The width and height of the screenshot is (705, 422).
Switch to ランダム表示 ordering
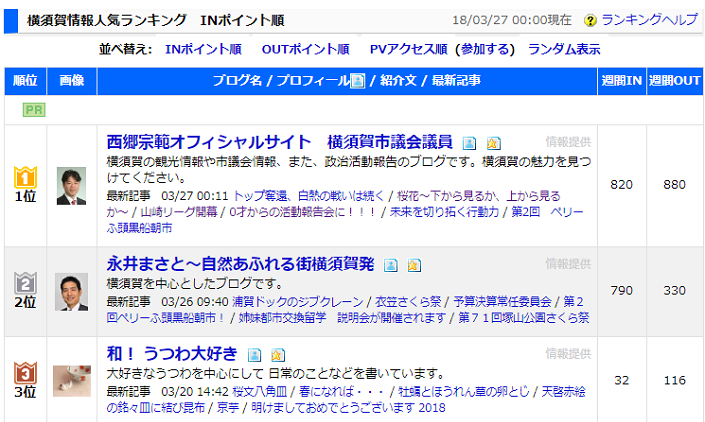coord(564,49)
